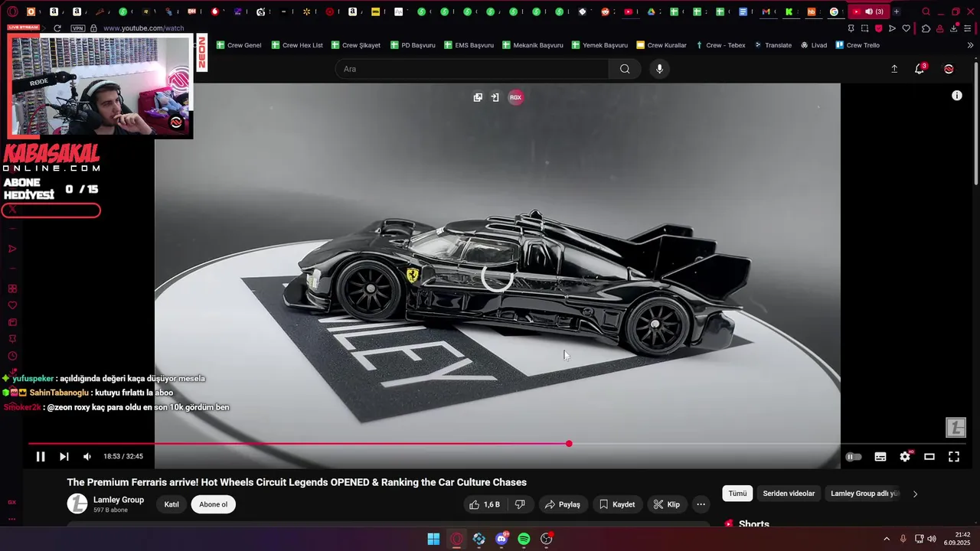Open Opera sidebar history clock icon
Screen dimensions: 980x551
(12, 356)
